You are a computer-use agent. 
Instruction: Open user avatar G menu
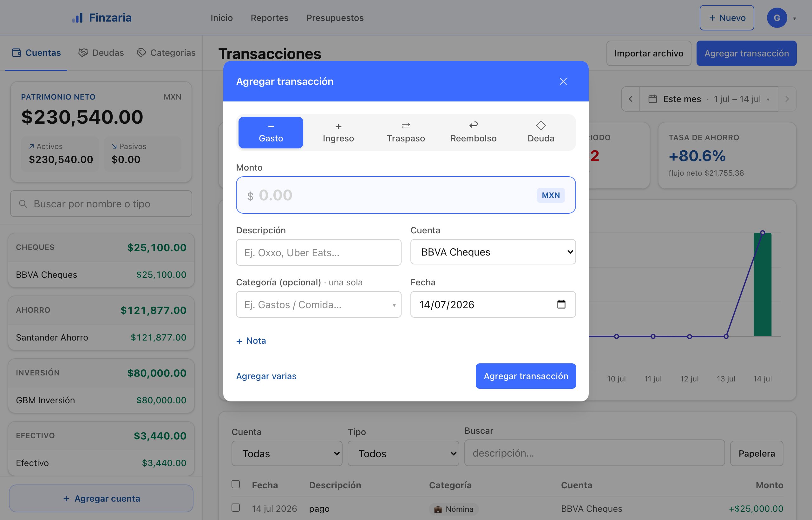pos(776,18)
